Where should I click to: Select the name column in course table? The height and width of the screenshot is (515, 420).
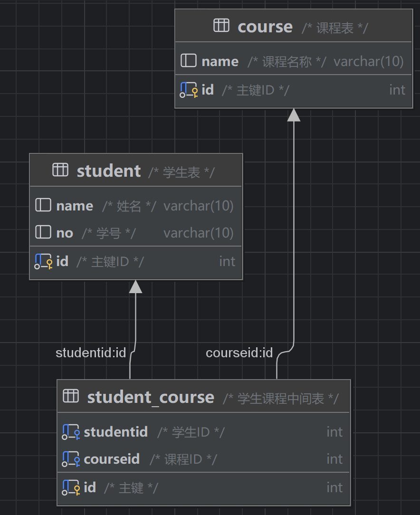coord(294,61)
